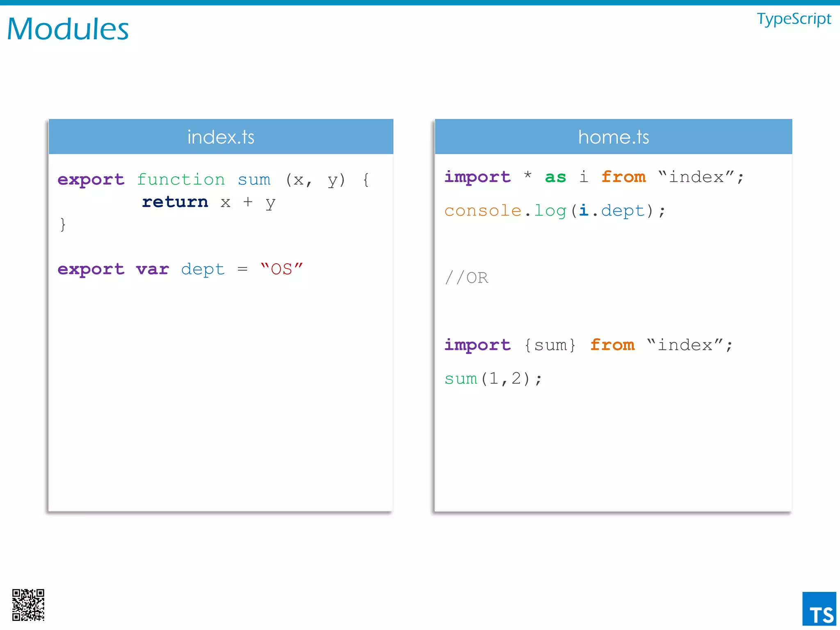Click 'i.dept' argument in console.log
The height and width of the screenshot is (630, 840).
pos(612,211)
